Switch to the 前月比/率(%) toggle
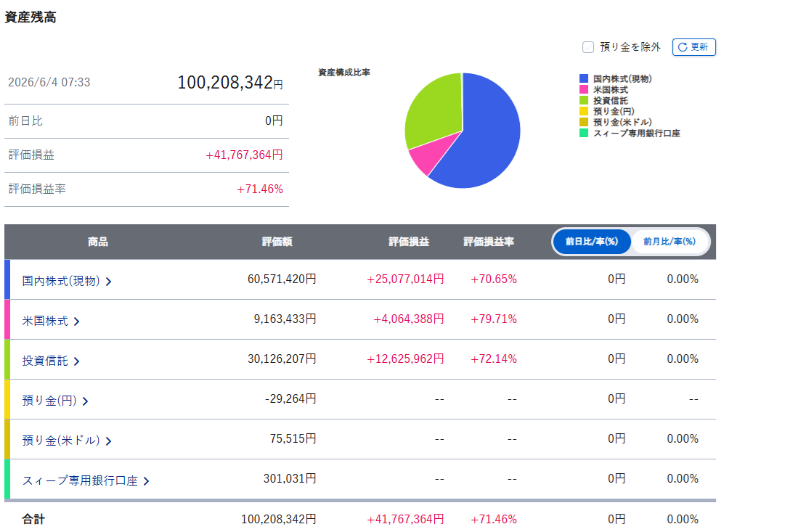798x532 pixels. coord(669,242)
